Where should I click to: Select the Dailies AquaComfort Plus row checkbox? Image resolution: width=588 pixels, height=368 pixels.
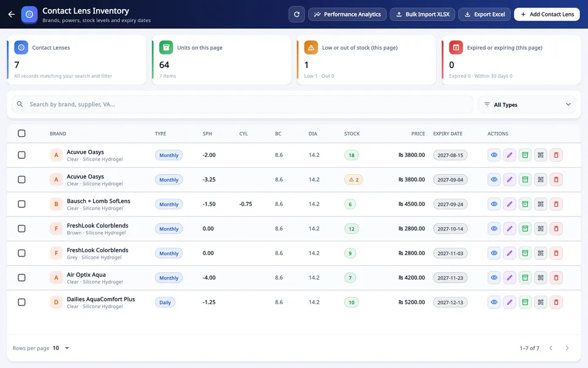pyautogui.click(x=22, y=302)
